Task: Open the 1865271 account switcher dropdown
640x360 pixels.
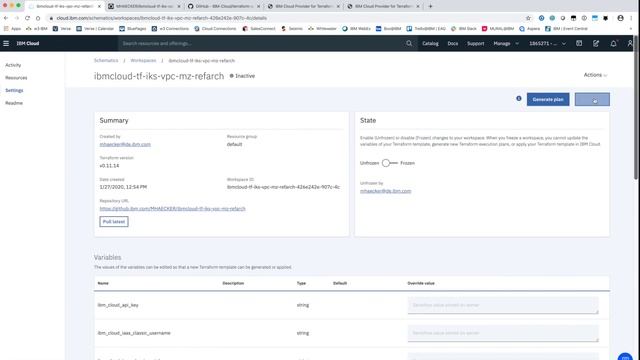Action: 547,43
